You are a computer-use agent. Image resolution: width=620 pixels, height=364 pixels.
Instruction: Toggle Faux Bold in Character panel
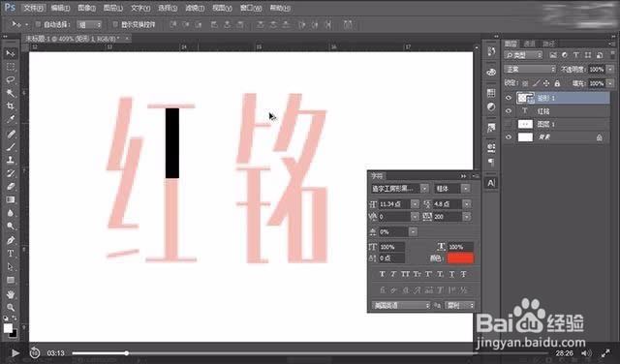point(382,274)
